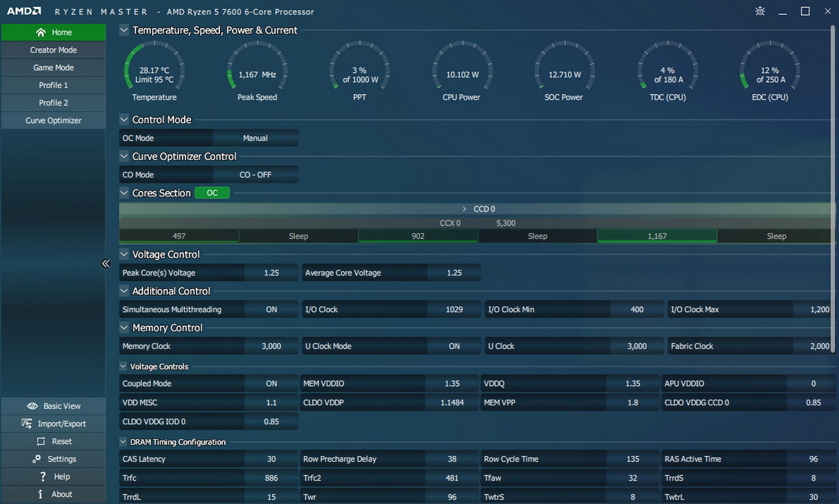Image resolution: width=839 pixels, height=504 pixels.
Task: Click the TDC (CPU) gauge
Action: click(x=667, y=71)
